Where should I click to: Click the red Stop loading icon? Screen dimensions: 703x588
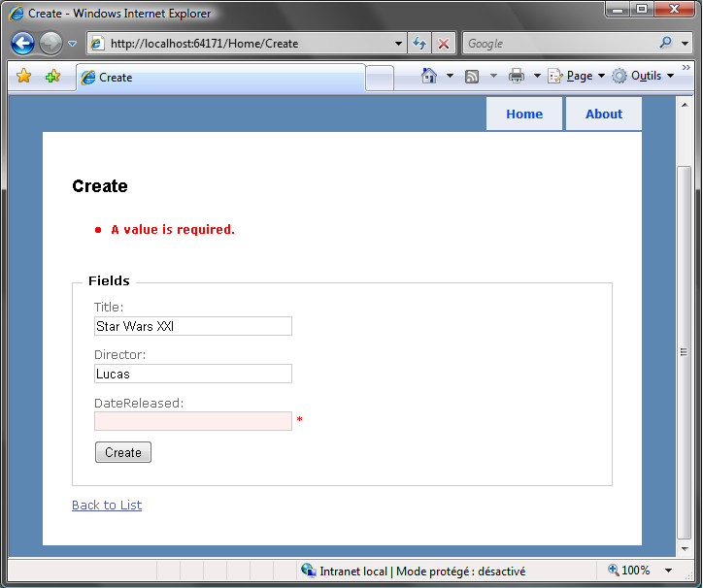pyautogui.click(x=444, y=44)
